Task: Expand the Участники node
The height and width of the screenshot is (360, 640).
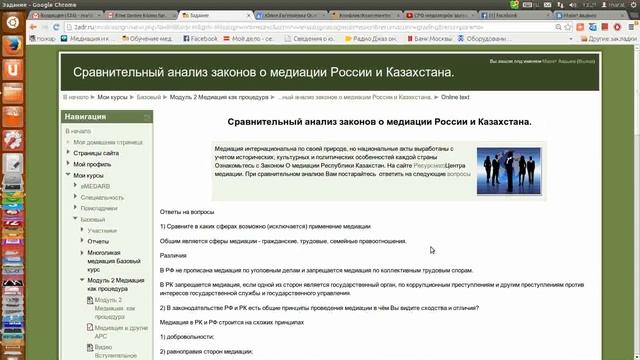Action: click(82, 230)
